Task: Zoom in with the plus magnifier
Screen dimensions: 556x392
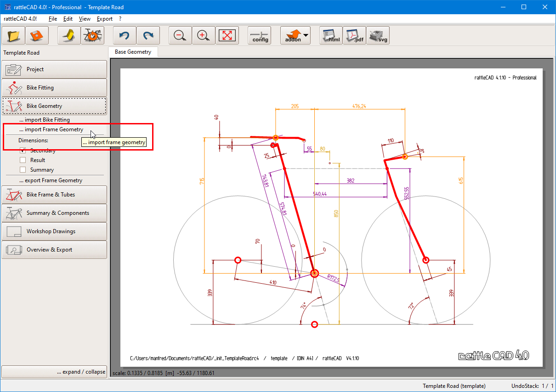Action: pyautogui.click(x=204, y=35)
